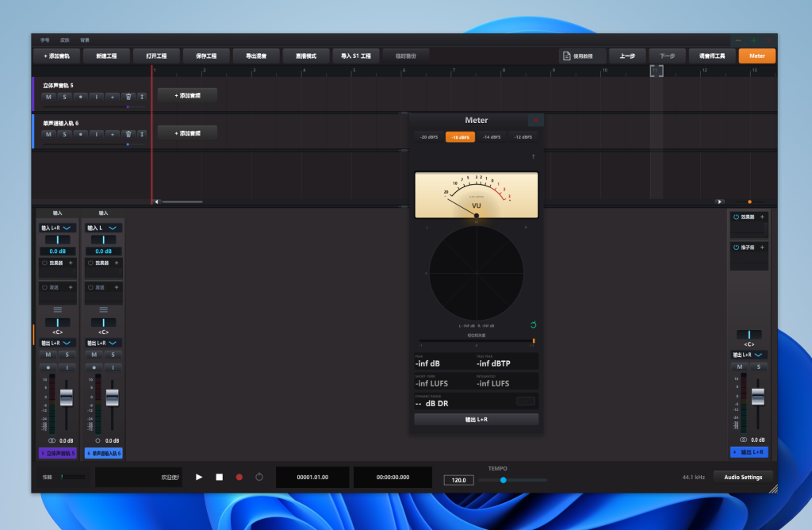Toggle the loop cycle icon in transport
The width and height of the screenshot is (812, 530).
pos(259,477)
